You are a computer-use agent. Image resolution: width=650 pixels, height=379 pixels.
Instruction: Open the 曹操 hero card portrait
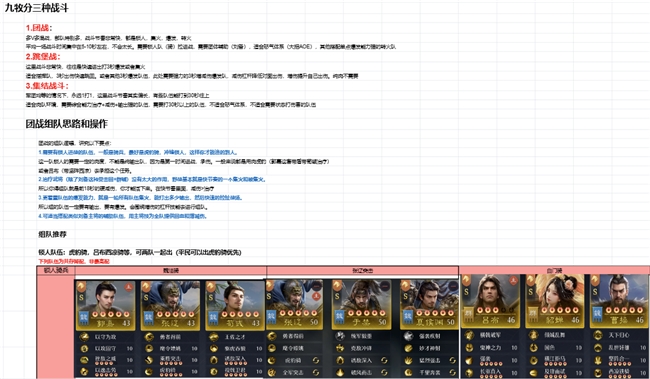pos(620,301)
